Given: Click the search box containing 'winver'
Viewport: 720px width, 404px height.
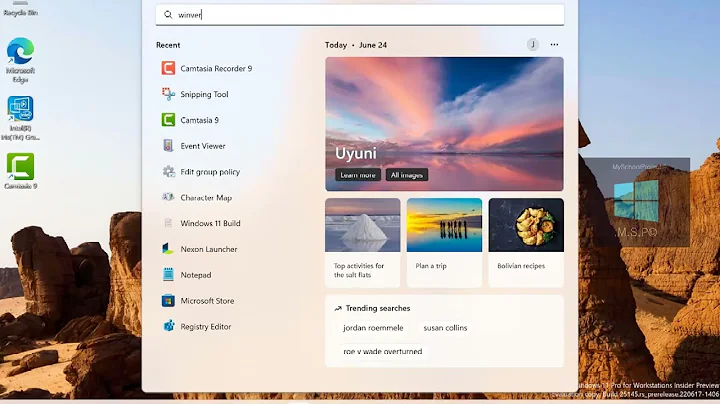Looking at the screenshot, I should pos(360,15).
